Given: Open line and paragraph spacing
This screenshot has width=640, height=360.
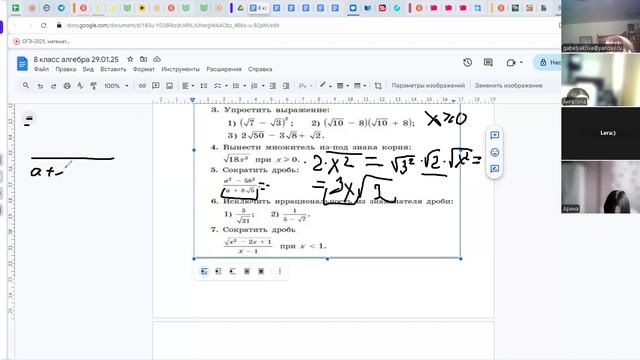Looking at the screenshot, I should click(x=204, y=86).
